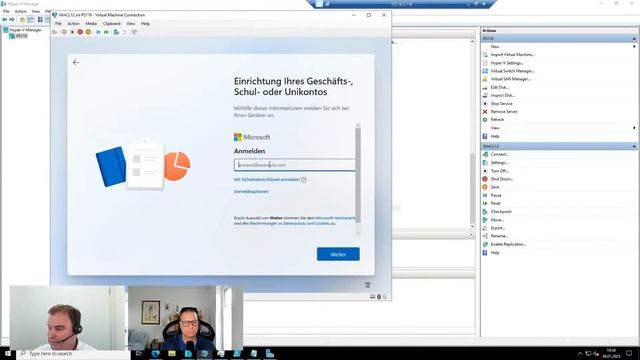
Task: Click the Pause icon in VM toolbar
Action: coord(98,32)
